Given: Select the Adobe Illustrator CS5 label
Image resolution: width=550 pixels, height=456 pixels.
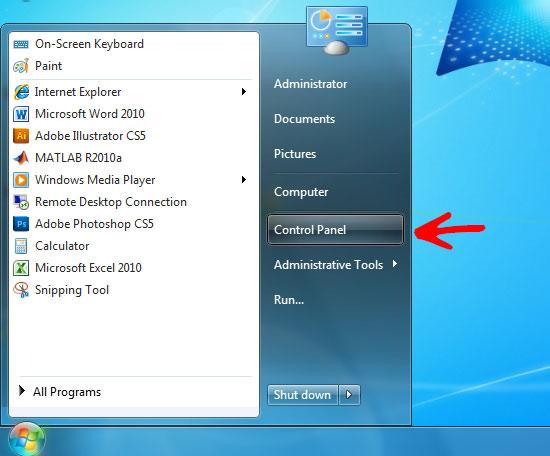Looking at the screenshot, I should point(90,136).
